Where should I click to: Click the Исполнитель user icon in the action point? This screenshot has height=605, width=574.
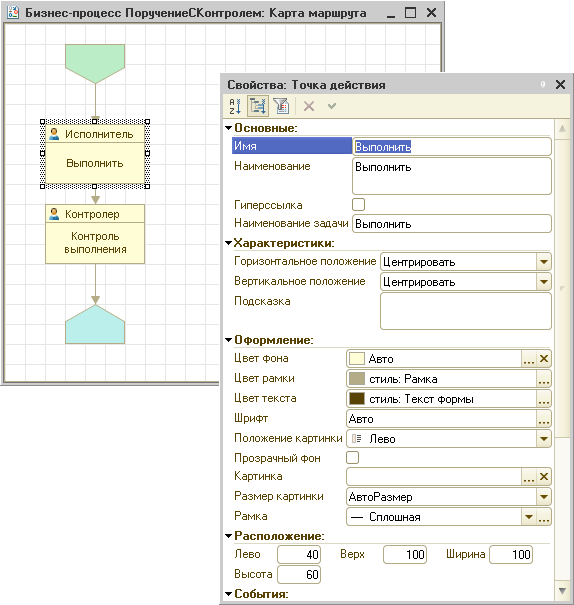click(54, 134)
